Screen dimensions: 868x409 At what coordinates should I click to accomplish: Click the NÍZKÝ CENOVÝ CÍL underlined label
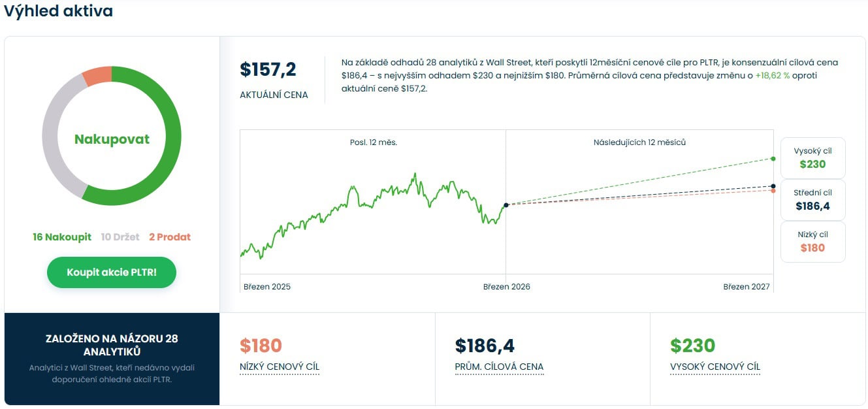point(280,367)
